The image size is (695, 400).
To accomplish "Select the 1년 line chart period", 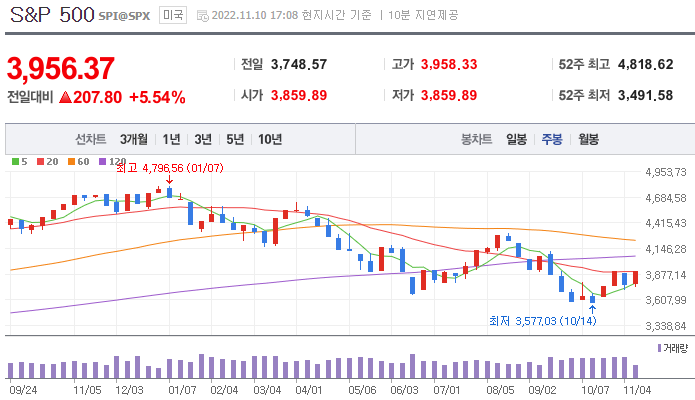I will point(172,139).
